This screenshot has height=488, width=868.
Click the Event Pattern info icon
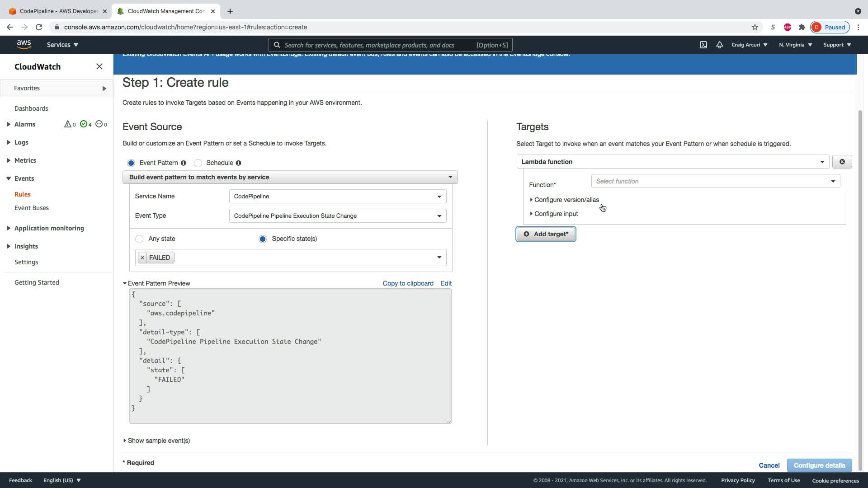point(184,163)
